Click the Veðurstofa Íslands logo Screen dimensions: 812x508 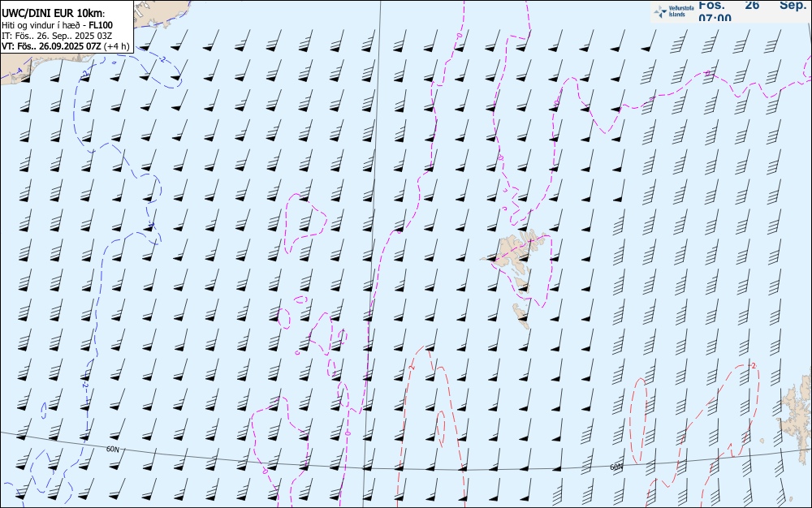click(673, 11)
